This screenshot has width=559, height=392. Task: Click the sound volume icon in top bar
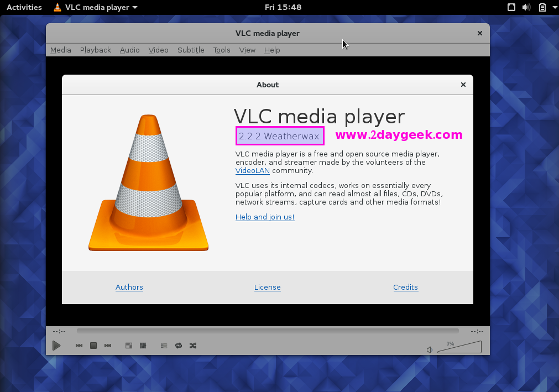(526, 7)
